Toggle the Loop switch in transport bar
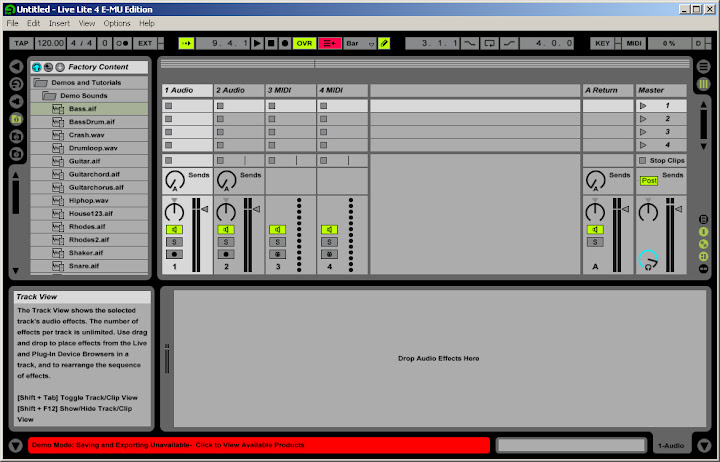The width and height of the screenshot is (720, 462). (x=489, y=43)
